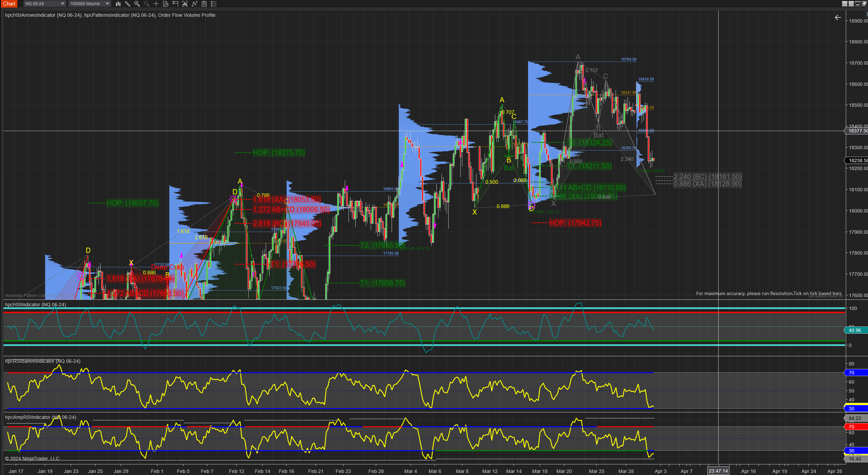Select the drawing tools pencil icon

[x=128, y=4]
